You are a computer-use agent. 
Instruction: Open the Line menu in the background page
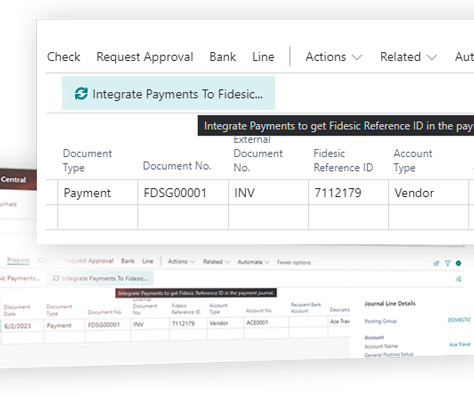(148, 261)
